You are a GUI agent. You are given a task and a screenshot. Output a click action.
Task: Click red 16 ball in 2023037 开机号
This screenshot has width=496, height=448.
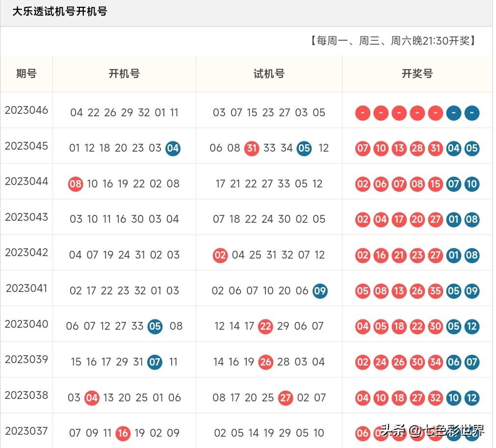pyautogui.click(x=123, y=433)
